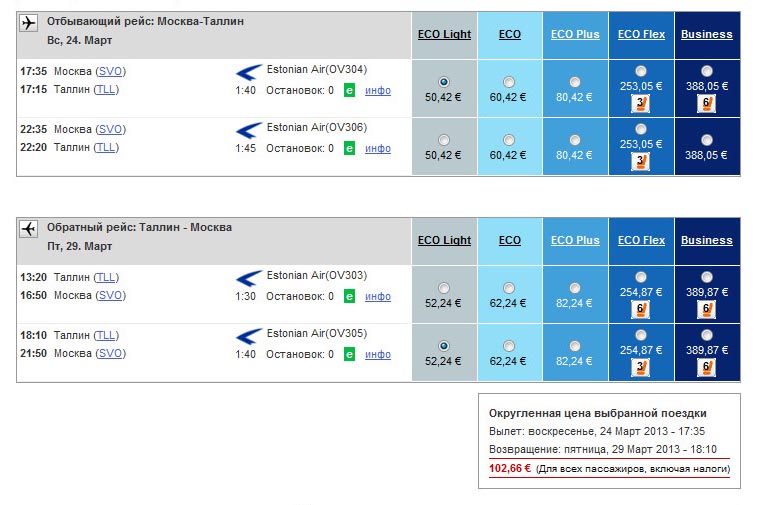Select ECO Light 52,24 € for flight OV303
773x505 pixels.
pos(444,288)
